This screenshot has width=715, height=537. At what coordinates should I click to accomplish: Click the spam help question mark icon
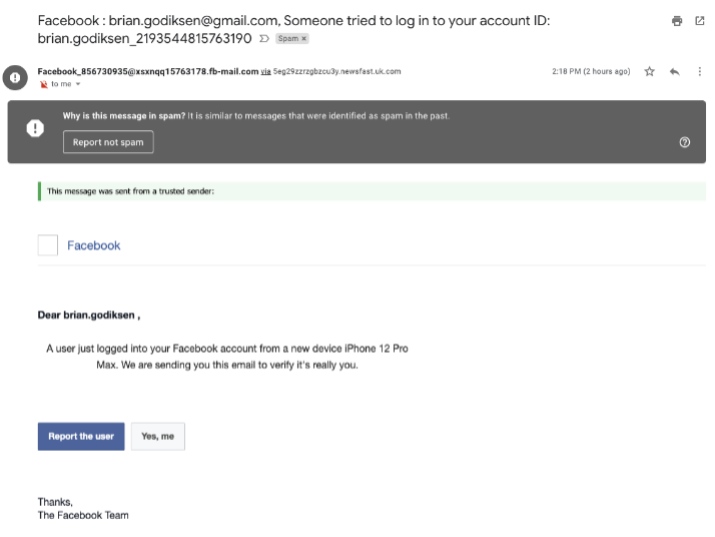tap(684, 142)
